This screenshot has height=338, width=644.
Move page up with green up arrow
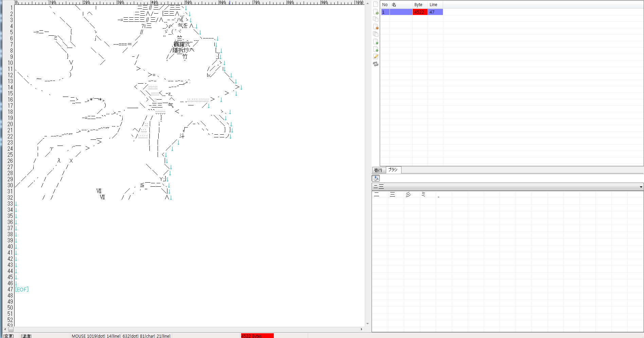click(376, 42)
